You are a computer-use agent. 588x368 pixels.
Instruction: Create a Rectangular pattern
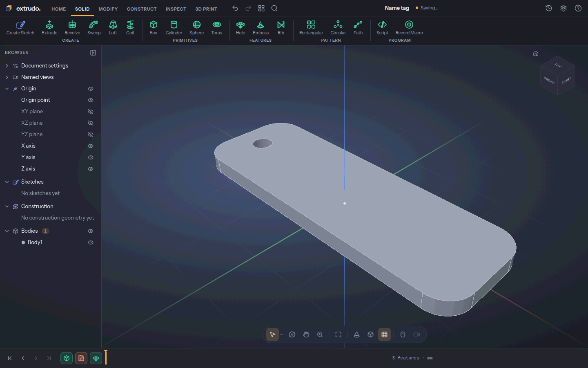(x=311, y=28)
